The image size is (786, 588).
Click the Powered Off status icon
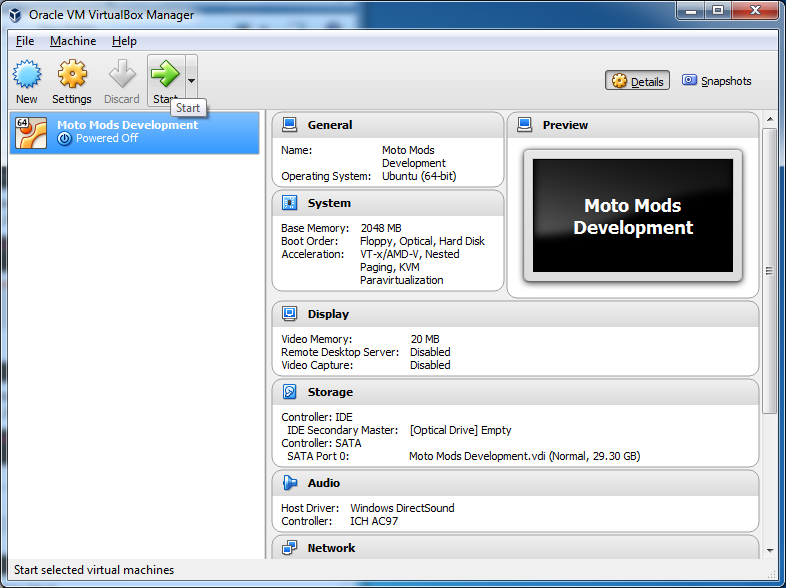pyautogui.click(x=64, y=139)
